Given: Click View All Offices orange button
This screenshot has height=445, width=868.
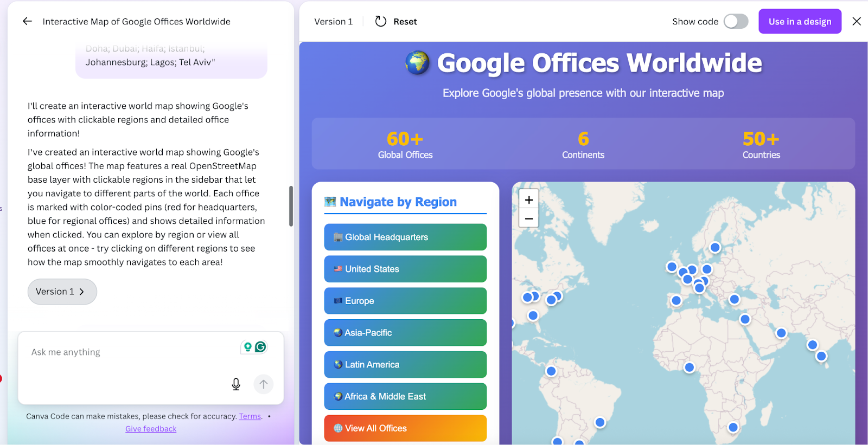Looking at the screenshot, I should pyautogui.click(x=405, y=428).
